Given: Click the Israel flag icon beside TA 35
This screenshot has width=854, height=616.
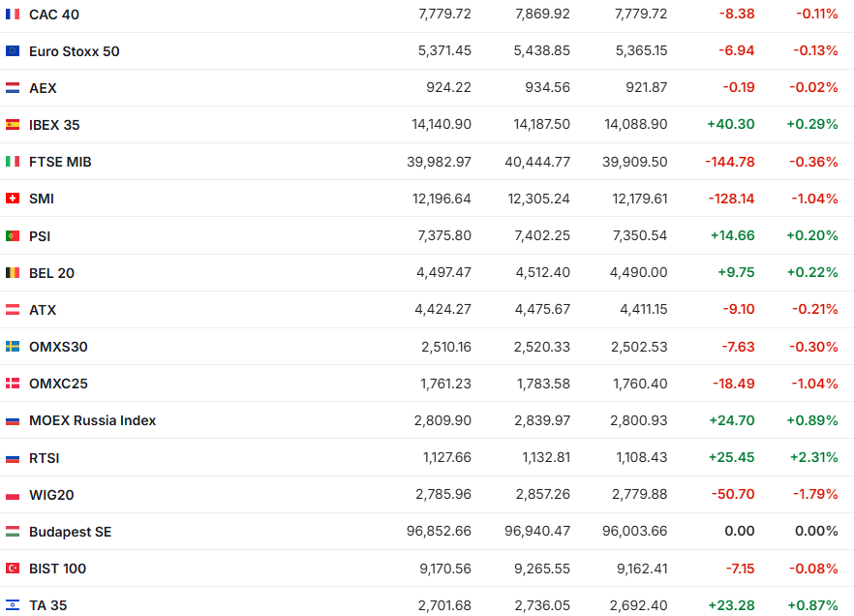Looking at the screenshot, I should click(x=13, y=605).
